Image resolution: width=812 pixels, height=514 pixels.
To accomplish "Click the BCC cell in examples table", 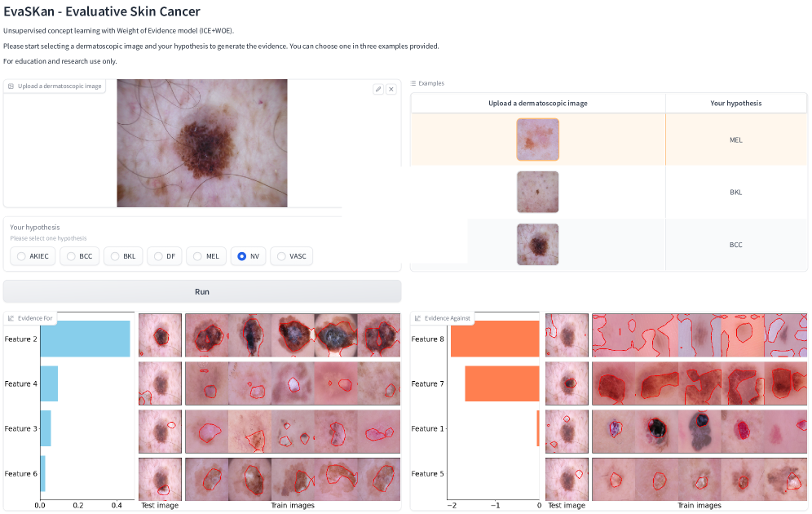I will [736, 245].
